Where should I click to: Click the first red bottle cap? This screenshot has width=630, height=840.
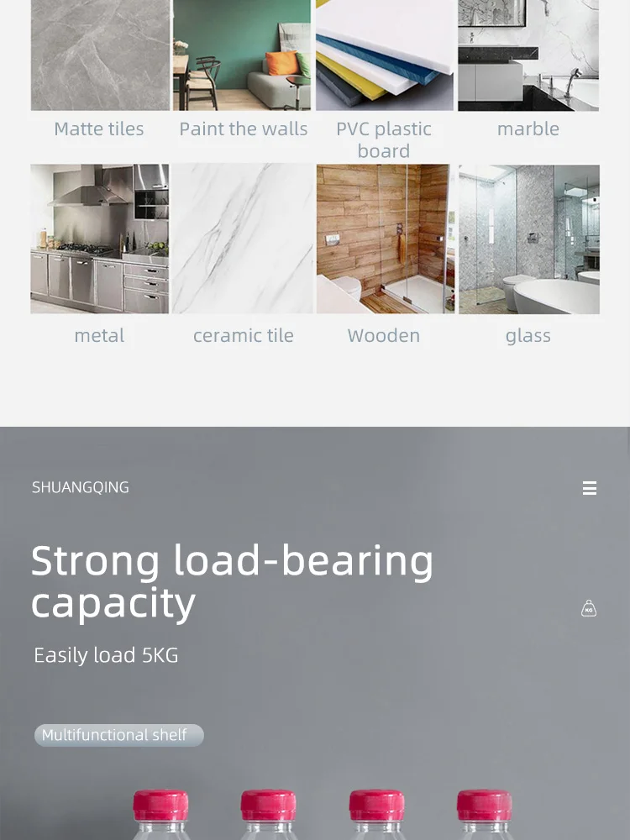coord(160,806)
